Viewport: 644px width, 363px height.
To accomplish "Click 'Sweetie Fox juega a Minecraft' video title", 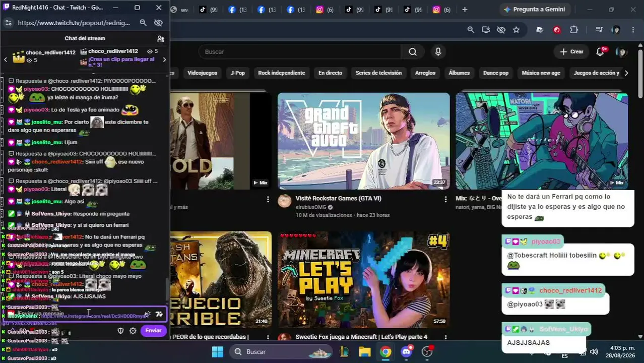I will (361, 337).
